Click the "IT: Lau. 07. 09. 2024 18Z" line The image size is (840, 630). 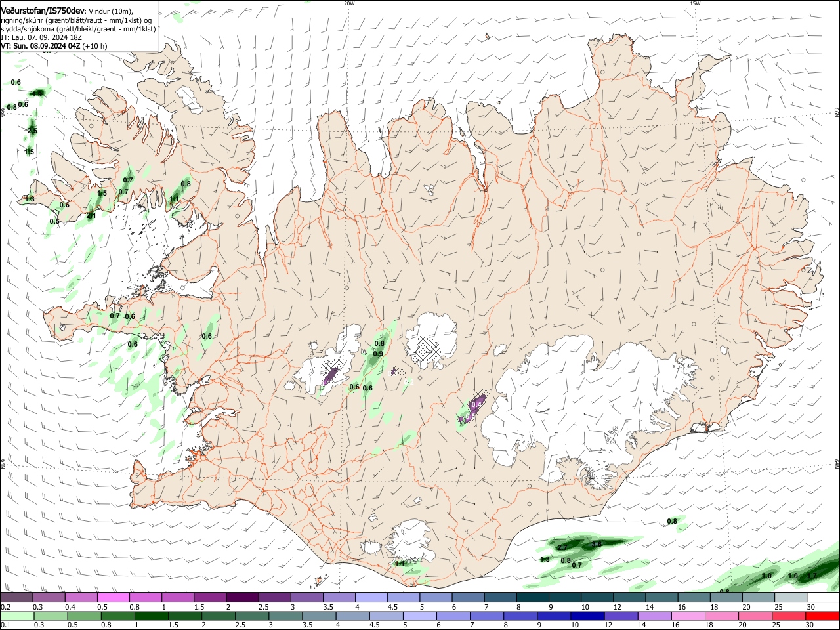click(41, 37)
